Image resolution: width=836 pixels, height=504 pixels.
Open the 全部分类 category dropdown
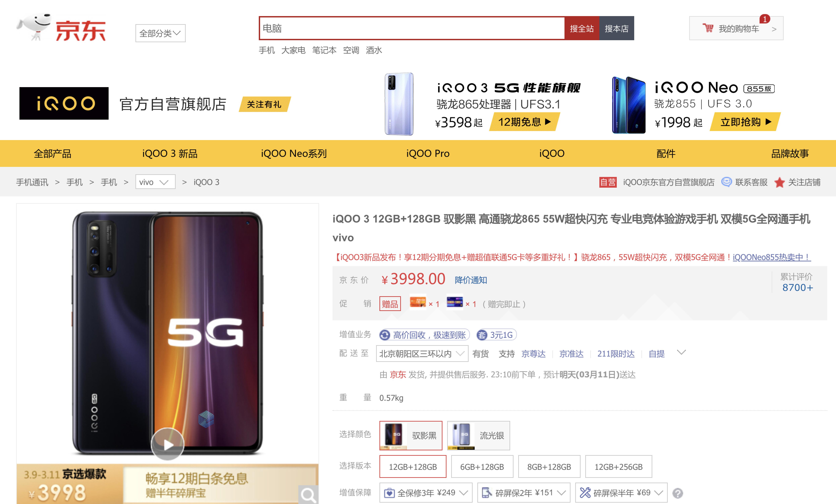pos(161,33)
